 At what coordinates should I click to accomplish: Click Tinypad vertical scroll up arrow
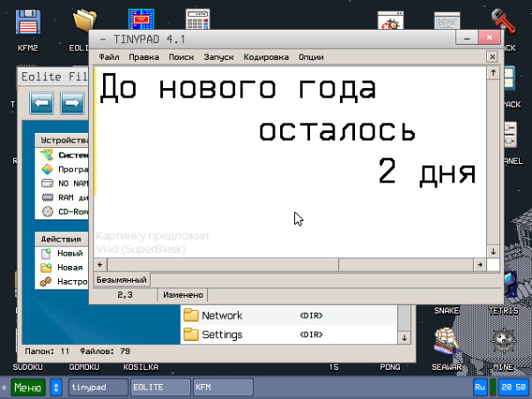pyautogui.click(x=493, y=72)
